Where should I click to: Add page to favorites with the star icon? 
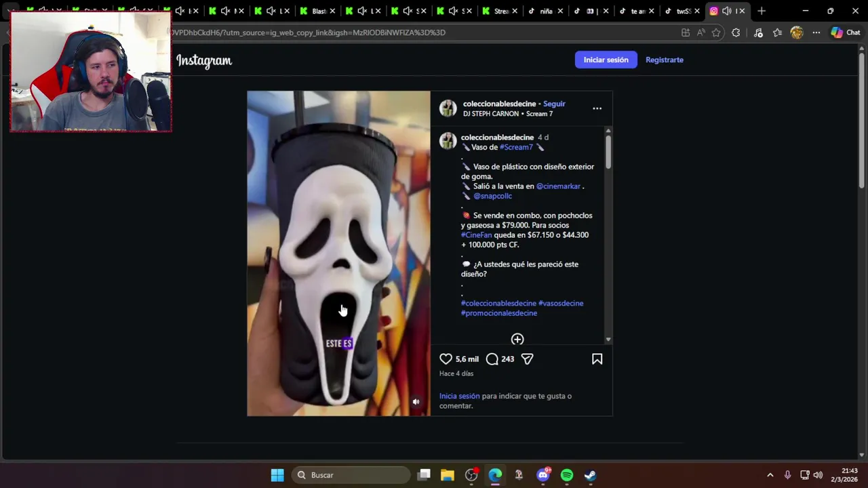[x=716, y=33]
